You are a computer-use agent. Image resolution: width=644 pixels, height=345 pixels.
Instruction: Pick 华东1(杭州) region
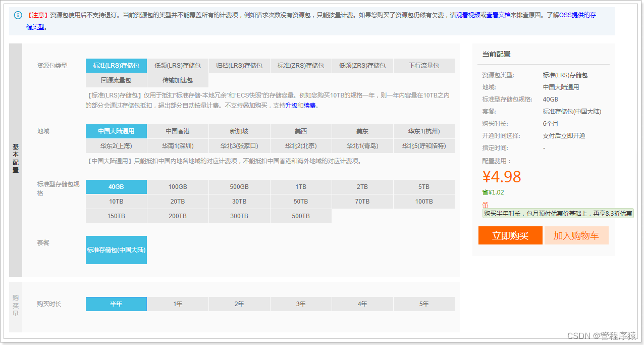(x=424, y=131)
